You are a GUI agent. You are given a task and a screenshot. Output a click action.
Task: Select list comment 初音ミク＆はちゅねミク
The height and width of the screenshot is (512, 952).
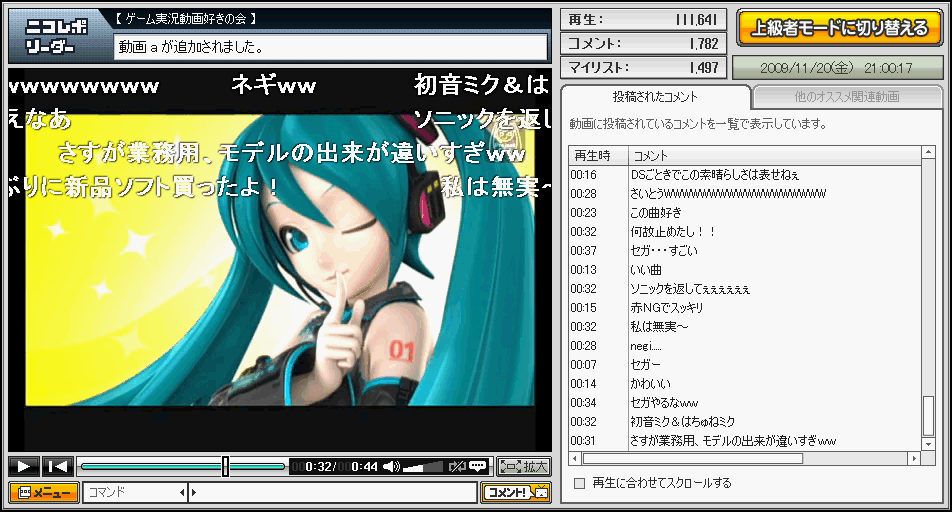point(745,422)
